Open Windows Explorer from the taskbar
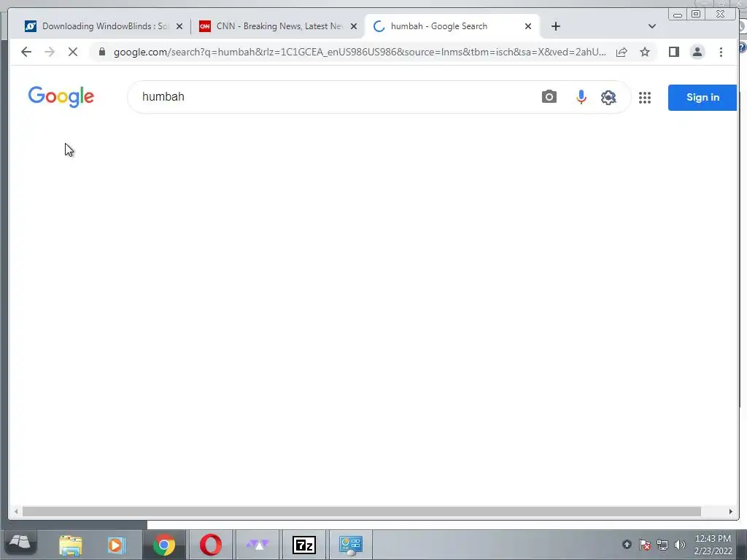This screenshot has width=747, height=560. (71, 545)
